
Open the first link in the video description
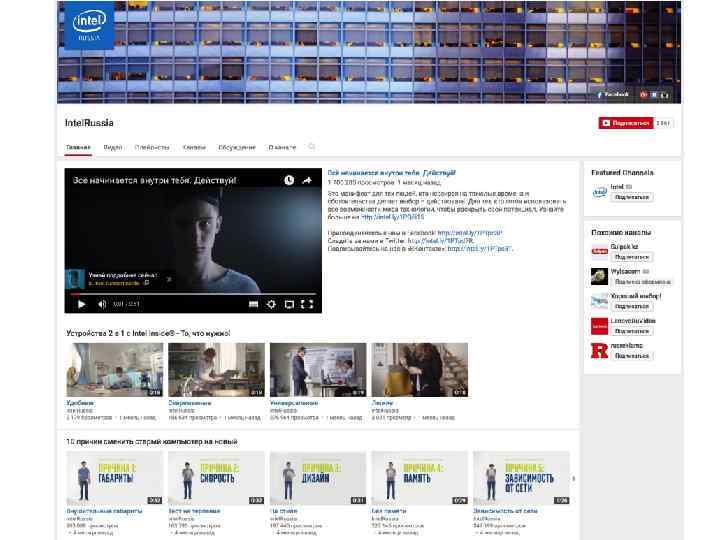(x=393, y=217)
